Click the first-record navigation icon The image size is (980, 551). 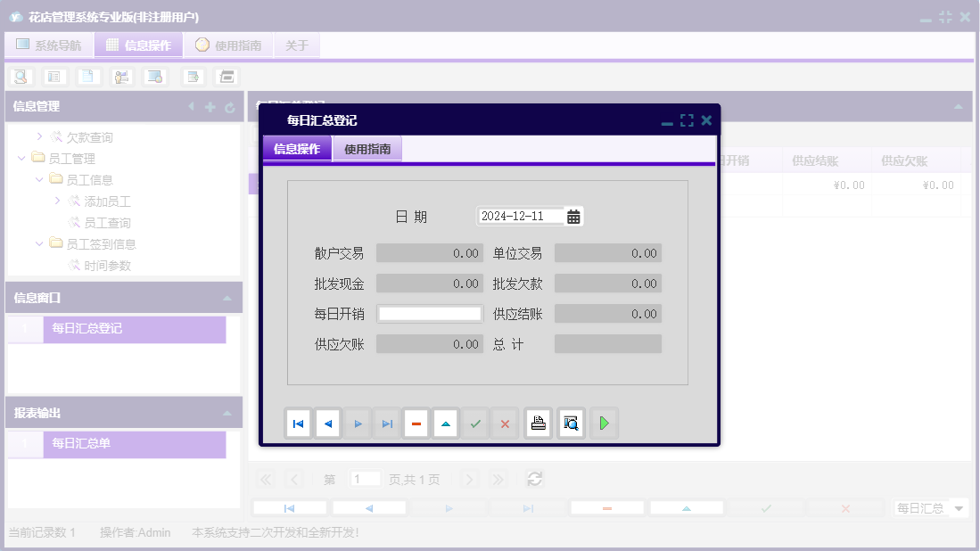click(x=299, y=424)
